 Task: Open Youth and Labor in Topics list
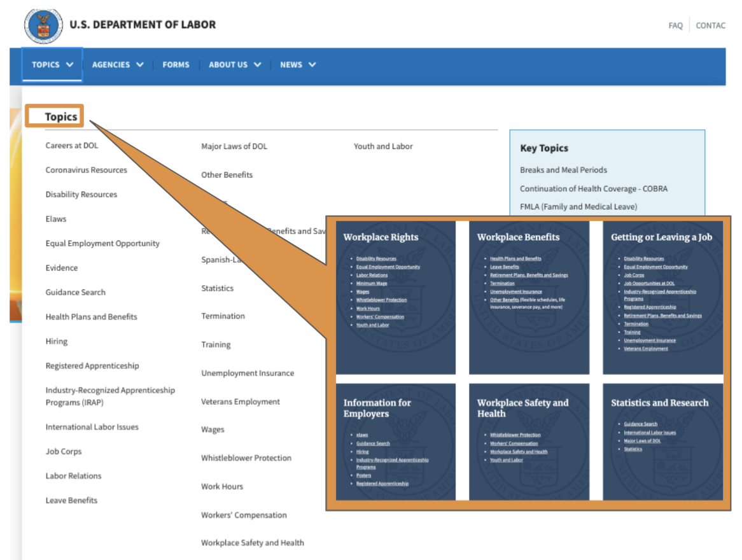383,146
